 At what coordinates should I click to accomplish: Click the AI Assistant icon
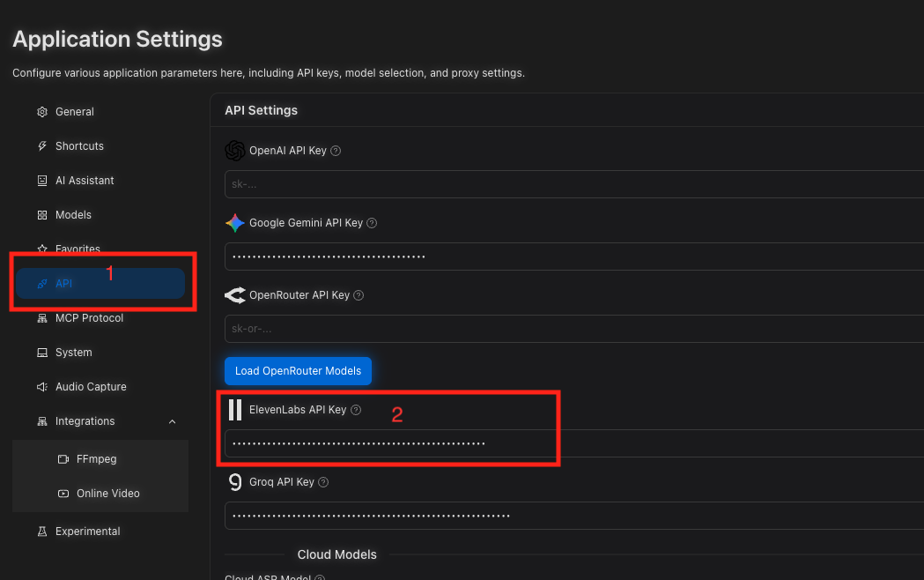click(x=42, y=181)
